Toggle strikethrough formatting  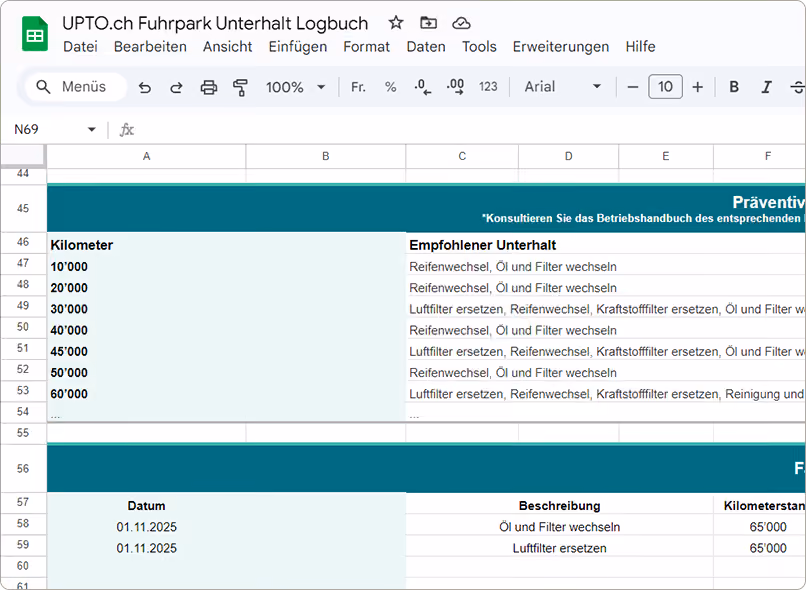point(797,87)
